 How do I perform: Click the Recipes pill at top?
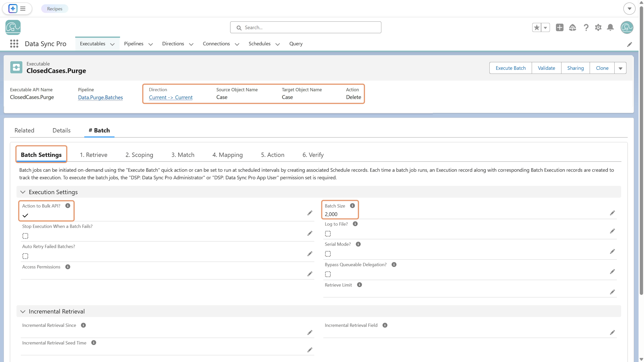[55, 9]
